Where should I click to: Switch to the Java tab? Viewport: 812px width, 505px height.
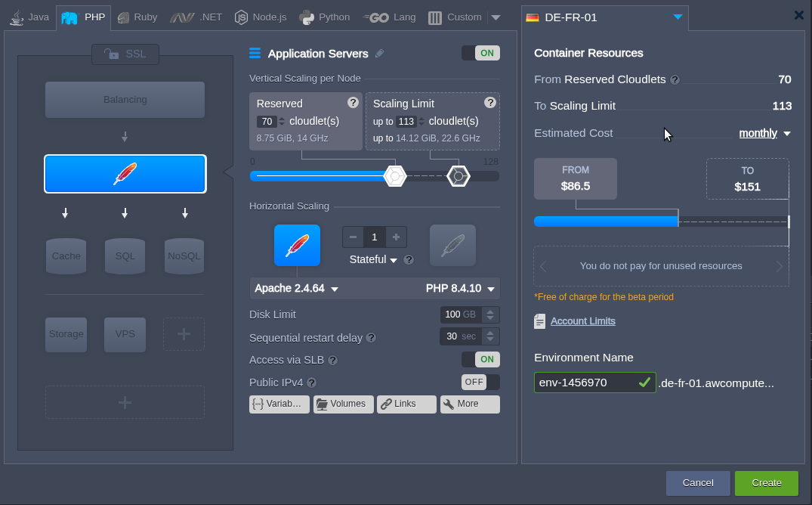pos(29,17)
